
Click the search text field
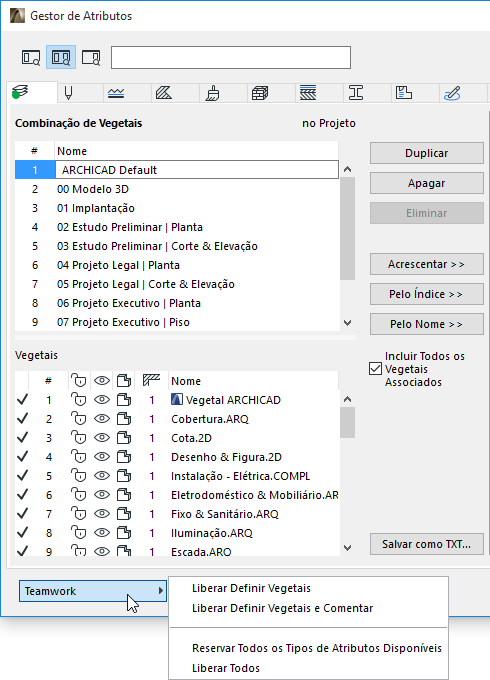(231, 57)
